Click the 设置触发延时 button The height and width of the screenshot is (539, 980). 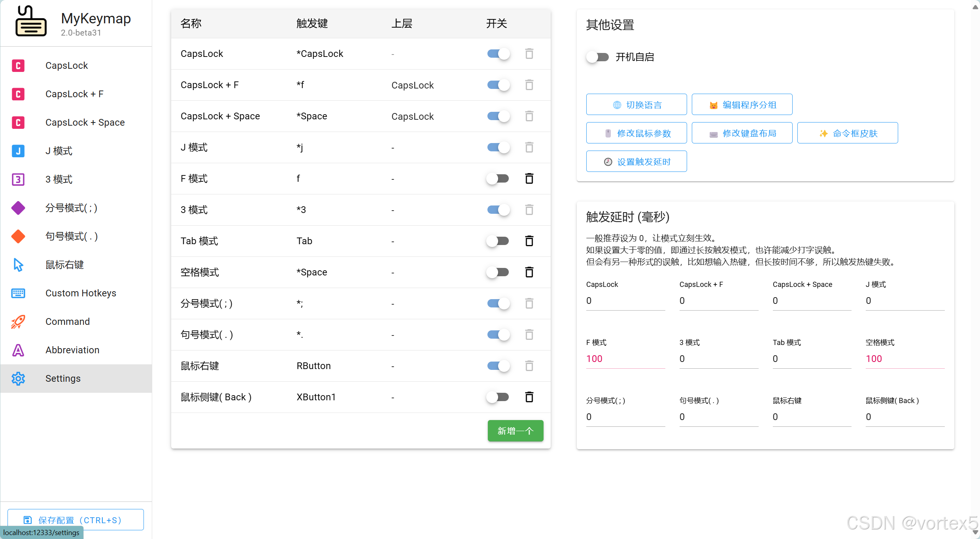pos(636,162)
